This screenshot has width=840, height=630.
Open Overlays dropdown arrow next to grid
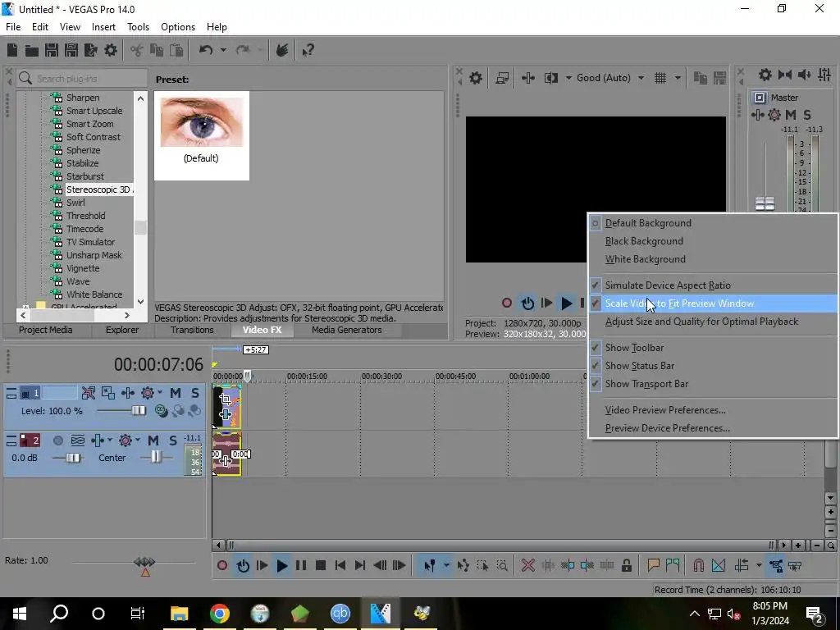tap(678, 78)
